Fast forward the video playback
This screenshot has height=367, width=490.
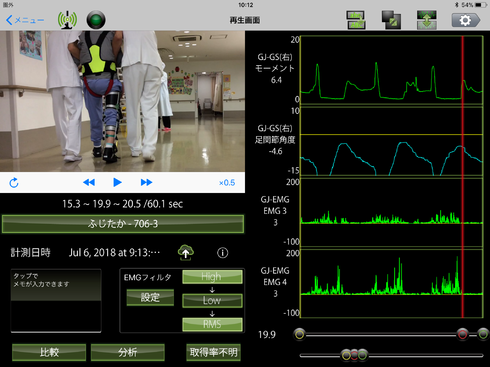pyautogui.click(x=146, y=182)
